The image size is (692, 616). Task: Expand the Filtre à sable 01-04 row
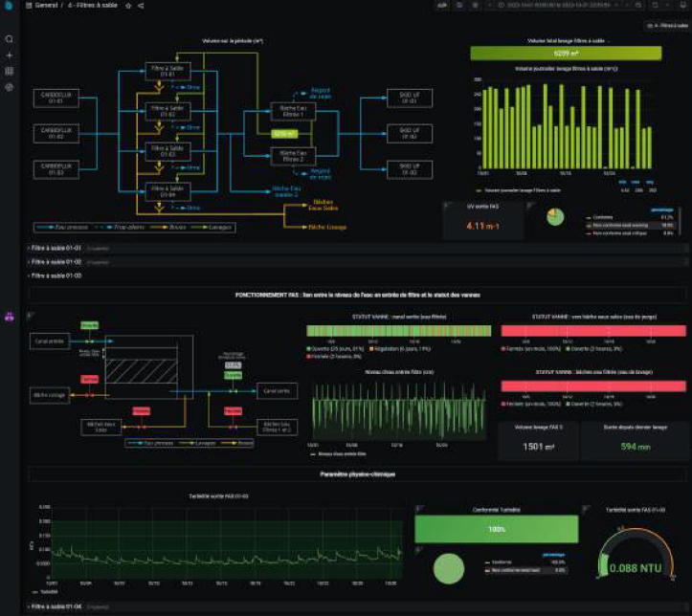point(56,606)
